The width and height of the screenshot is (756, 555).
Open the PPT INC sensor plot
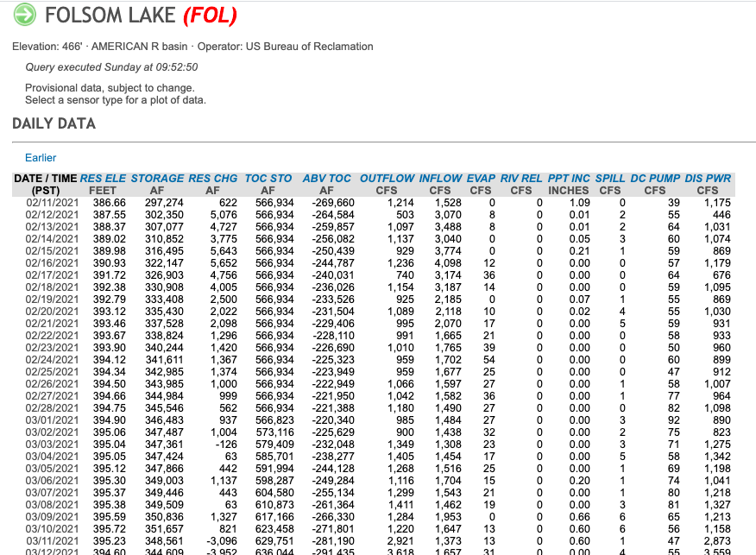click(x=569, y=179)
